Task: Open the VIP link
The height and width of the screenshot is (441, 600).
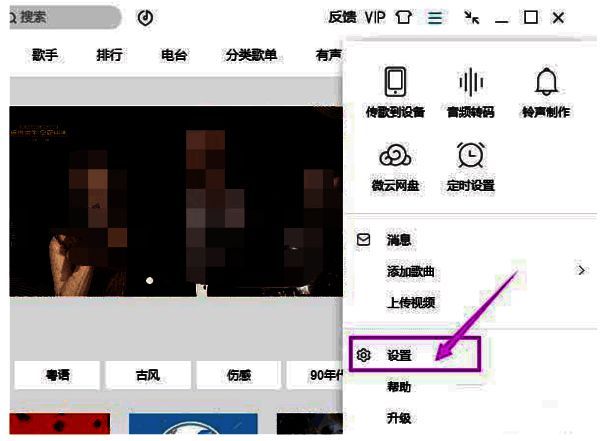Action: pyautogui.click(x=375, y=17)
